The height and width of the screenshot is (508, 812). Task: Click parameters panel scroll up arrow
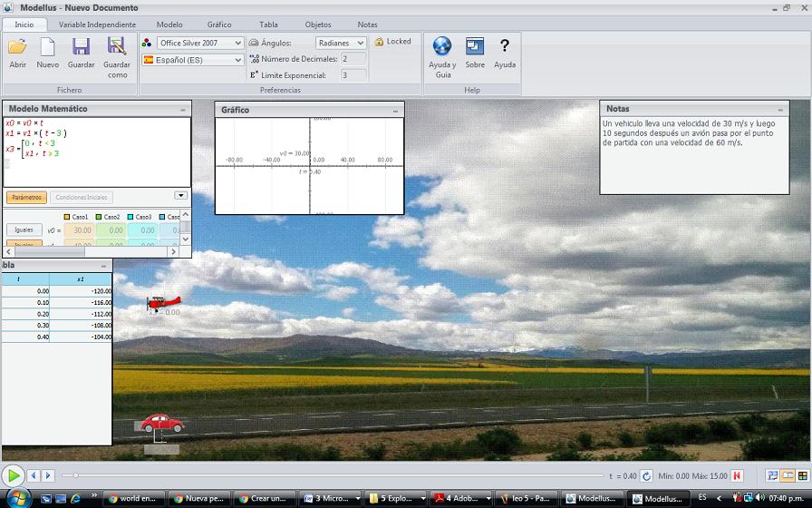point(185,215)
